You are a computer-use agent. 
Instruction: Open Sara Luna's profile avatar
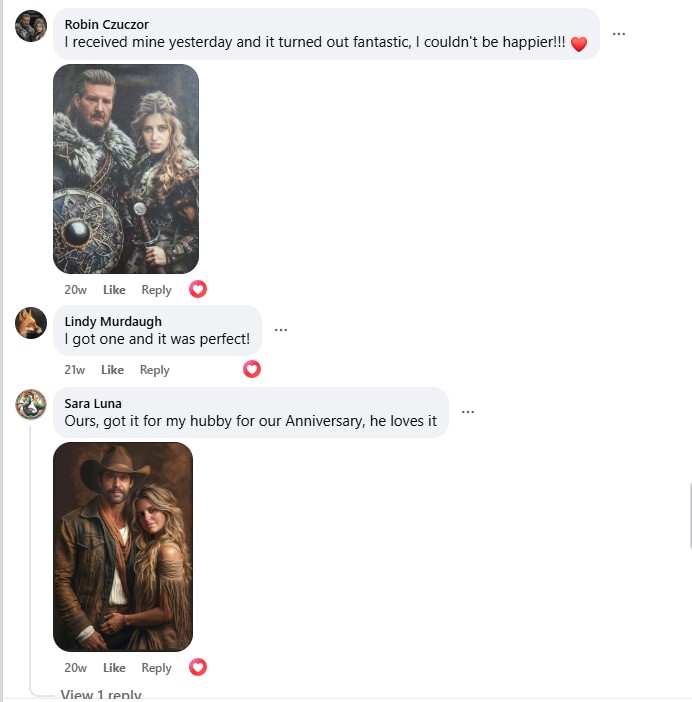31,404
